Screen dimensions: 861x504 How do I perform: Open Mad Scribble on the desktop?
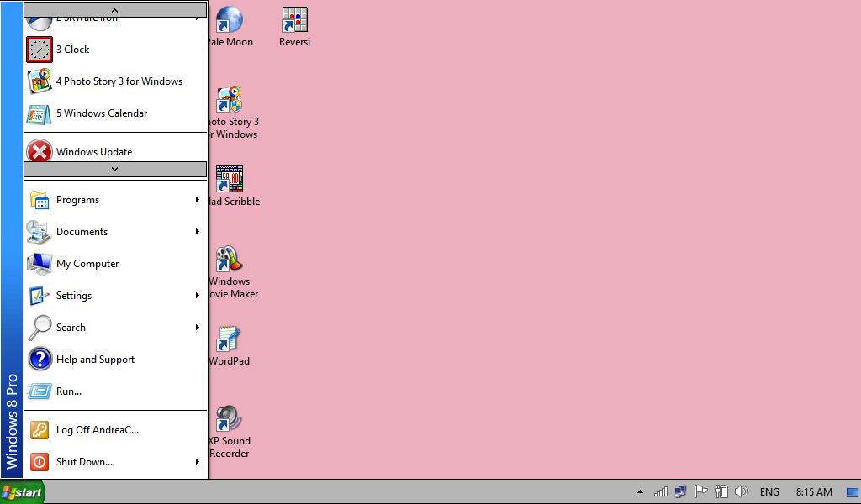(x=229, y=179)
